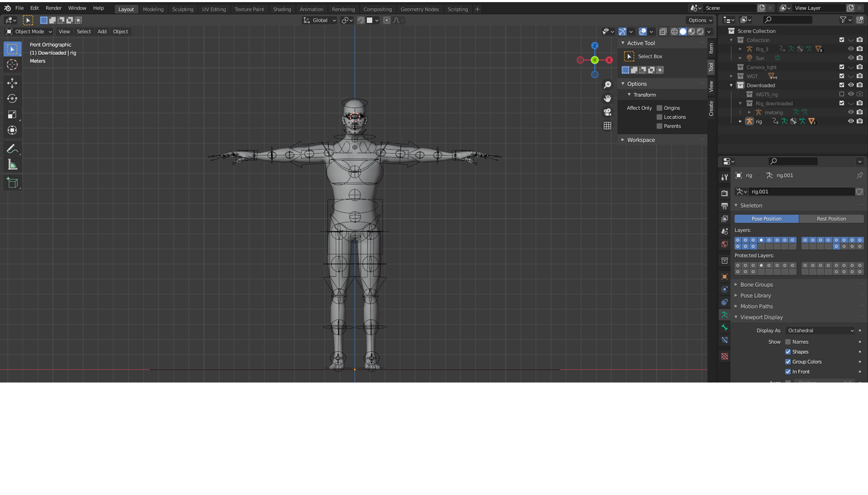The height and width of the screenshot is (495, 868).
Task: Open the Bone properties tab
Action: click(724, 328)
